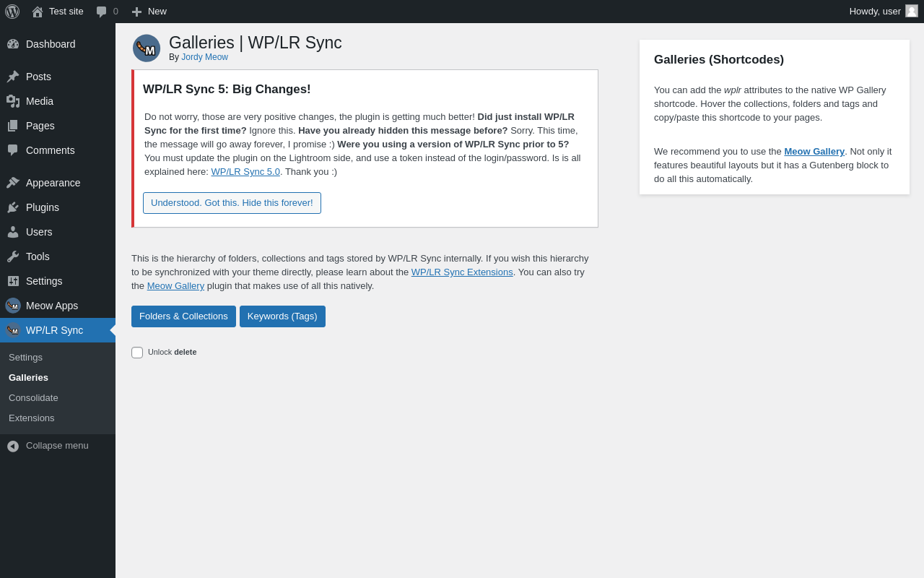The width and height of the screenshot is (924, 578).
Task: Click the WP/LR Sync menu icon
Action: [x=13, y=330]
